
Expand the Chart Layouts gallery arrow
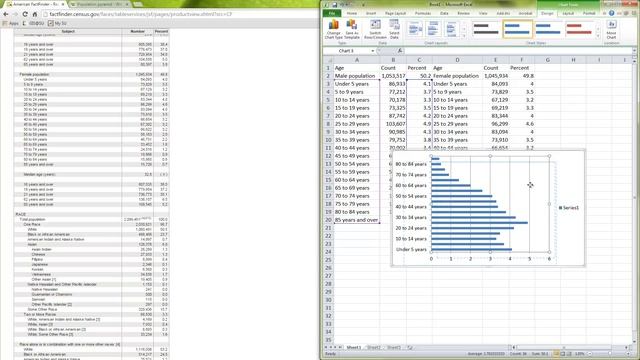click(x=464, y=36)
